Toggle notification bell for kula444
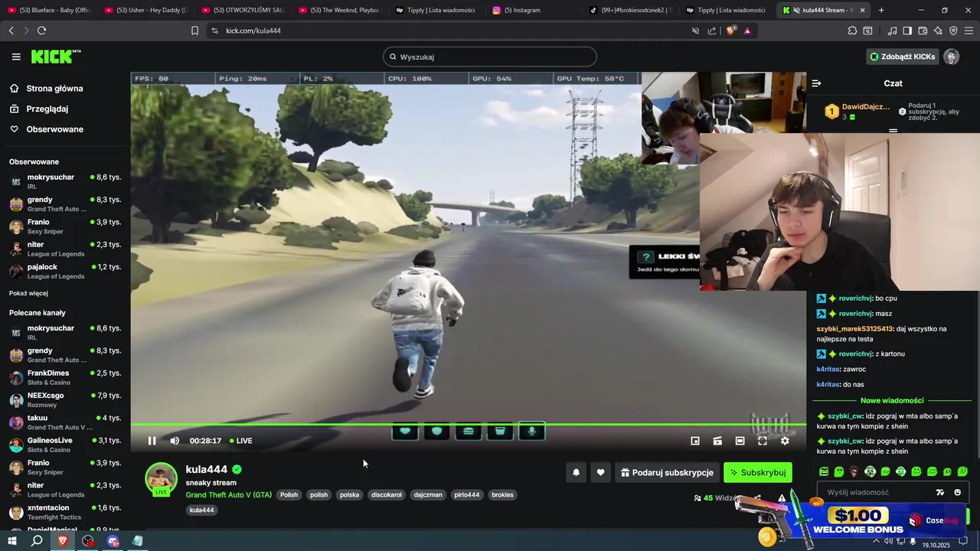The width and height of the screenshot is (980, 551). click(x=577, y=473)
